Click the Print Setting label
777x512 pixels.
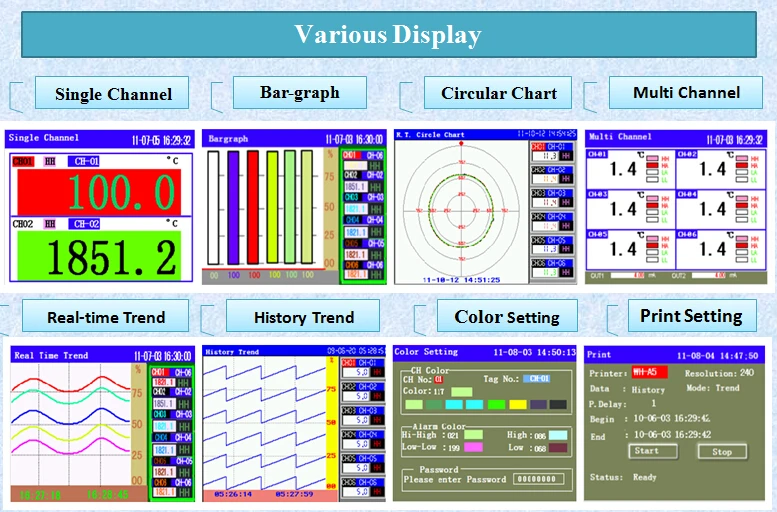[x=691, y=316]
